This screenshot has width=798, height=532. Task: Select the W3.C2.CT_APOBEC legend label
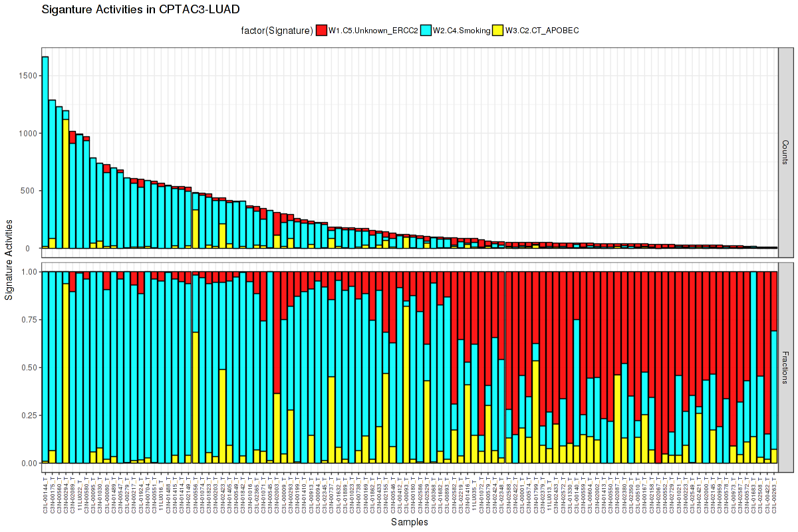click(x=542, y=30)
